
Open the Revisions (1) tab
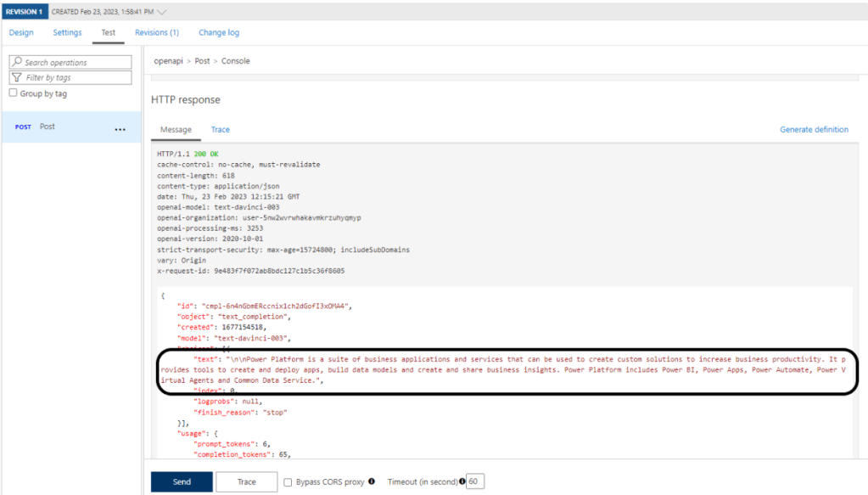(x=157, y=32)
